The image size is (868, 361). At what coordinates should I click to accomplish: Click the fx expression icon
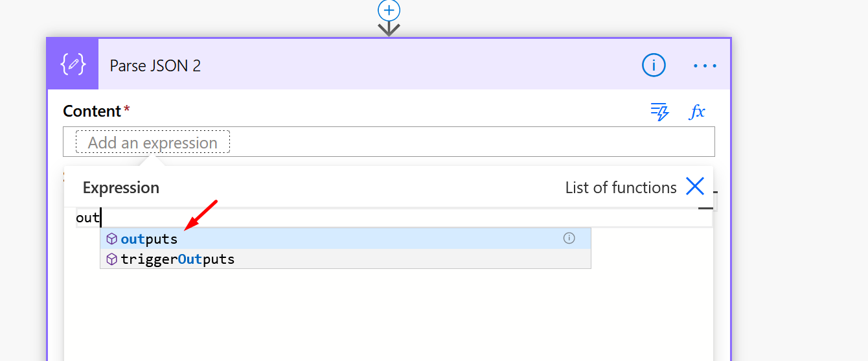(697, 111)
